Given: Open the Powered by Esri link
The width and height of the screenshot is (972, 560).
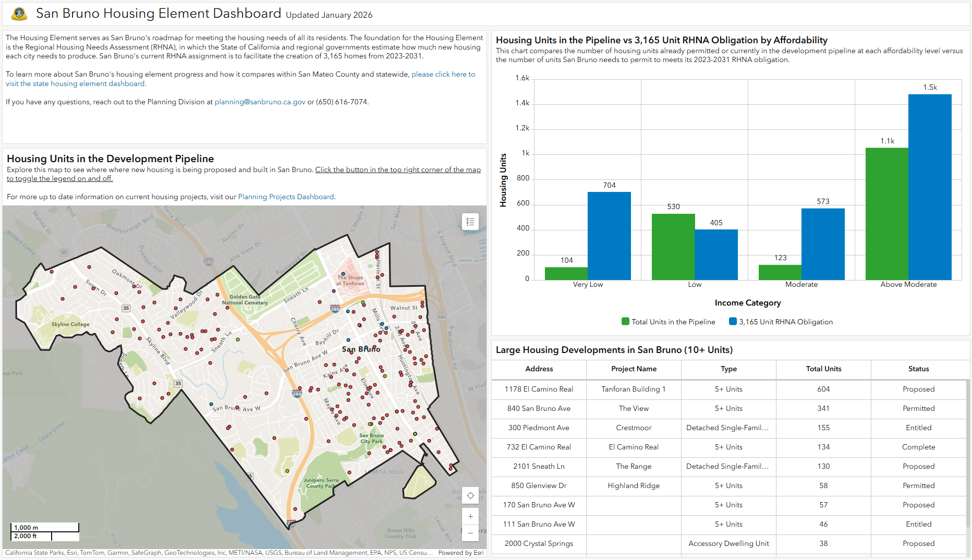Looking at the screenshot, I should coord(460,553).
